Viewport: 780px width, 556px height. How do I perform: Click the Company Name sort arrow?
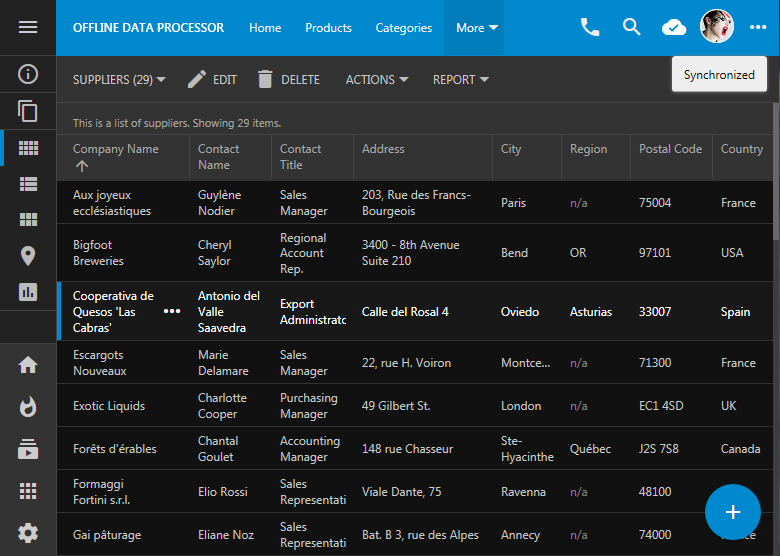click(x=82, y=166)
